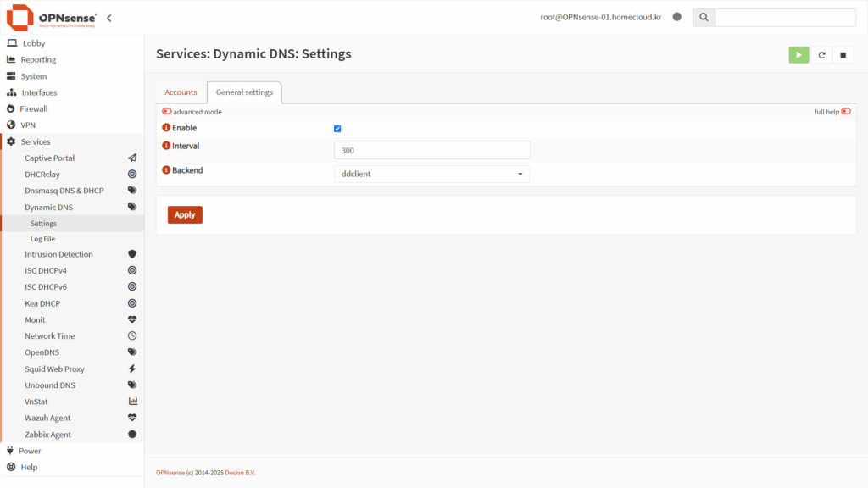Toggle advanced mode switch

[167, 112]
